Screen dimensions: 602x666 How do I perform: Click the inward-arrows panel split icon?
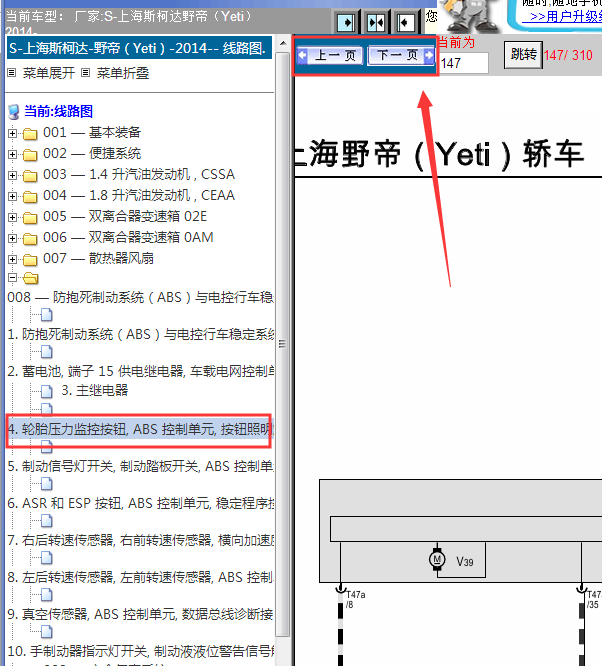376,23
